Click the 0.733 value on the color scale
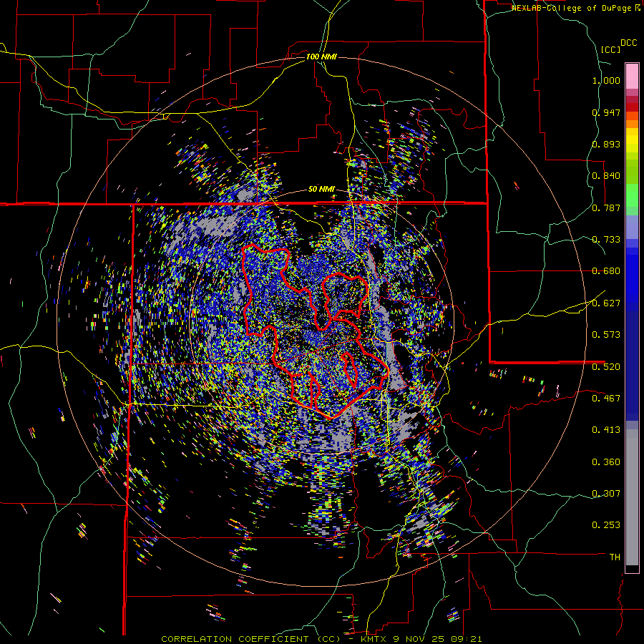 pyautogui.click(x=606, y=240)
